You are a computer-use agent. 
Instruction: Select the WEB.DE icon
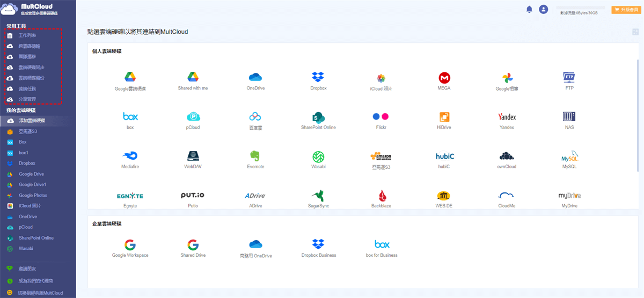[x=444, y=199]
